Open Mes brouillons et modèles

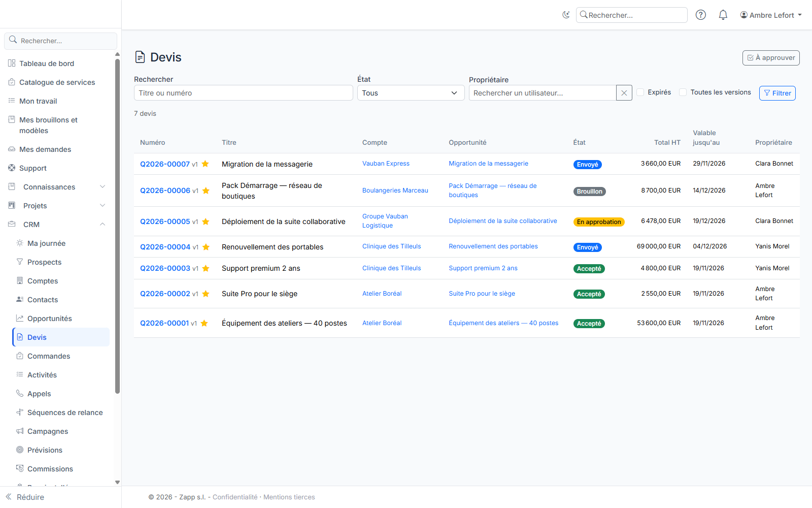pos(57,125)
